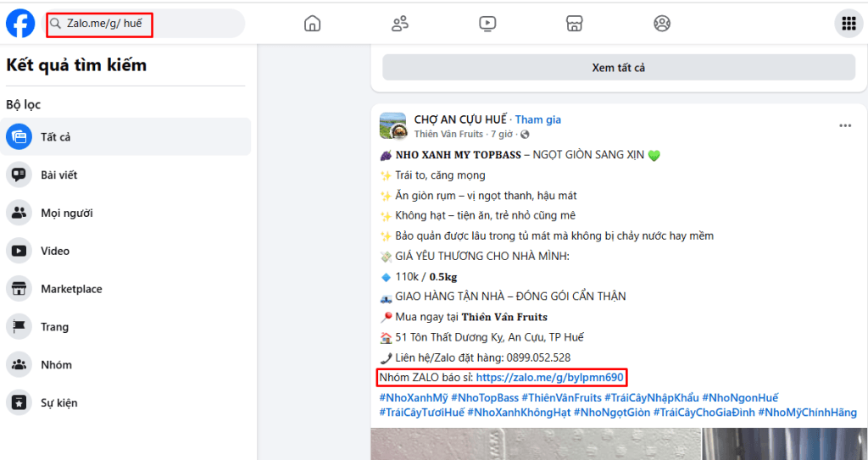Image resolution: width=868 pixels, height=460 pixels.
Task: Open the Groups icon in top bar
Action: 662,24
